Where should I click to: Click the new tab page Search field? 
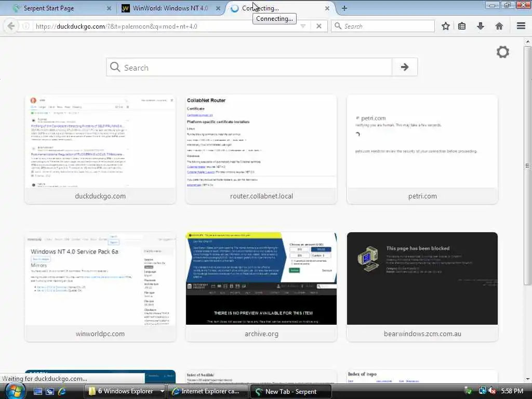(x=249, y=67)
